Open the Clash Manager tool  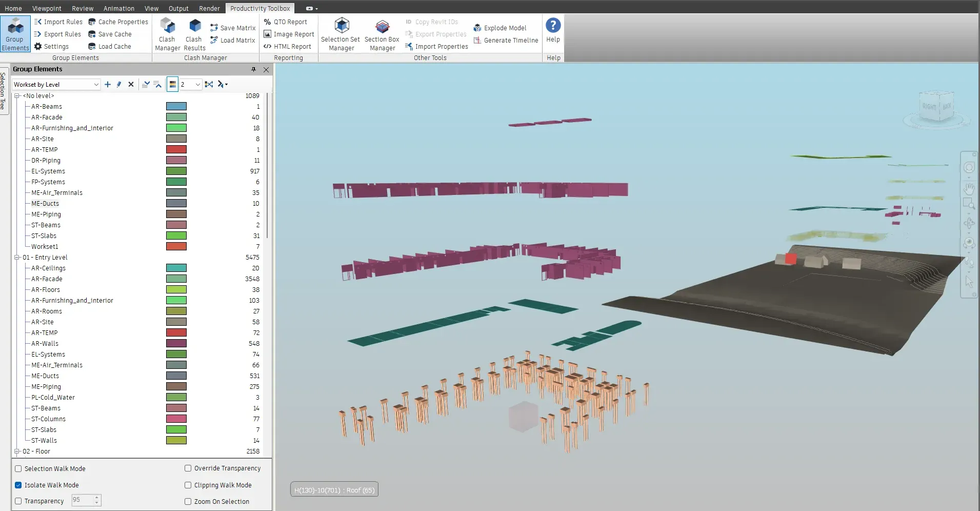click(167, 34)
